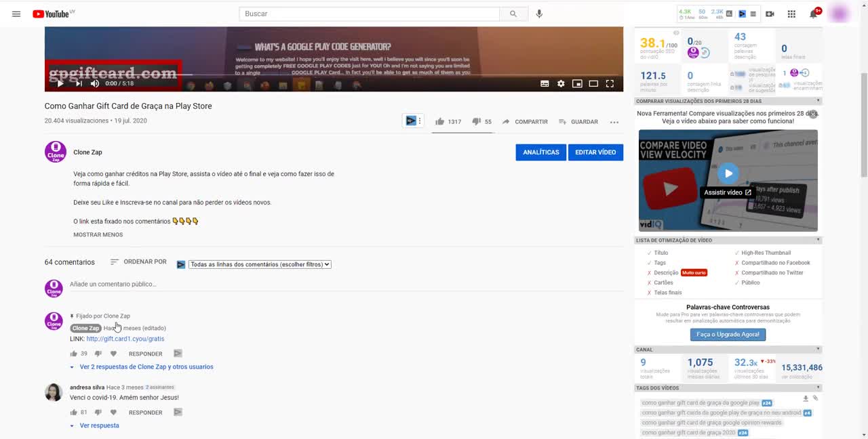Start voice search with the microphone icon
This screenshot has width=868, height=439.
539,14
